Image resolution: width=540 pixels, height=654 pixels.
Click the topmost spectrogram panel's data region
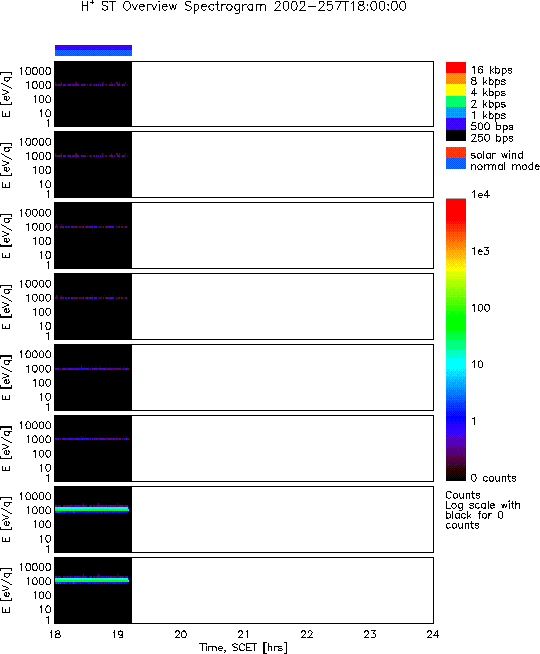93,94
